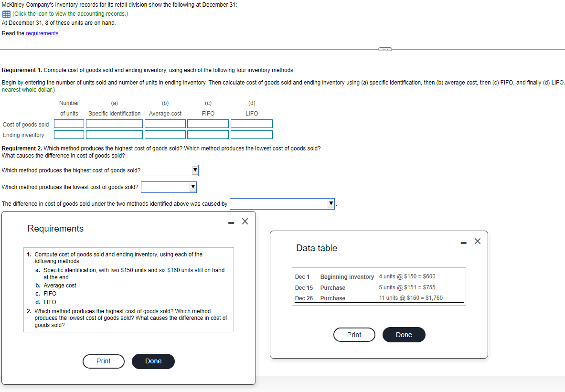
Task: Click the 'Cost of goods sold' row label
Action: (x=26, y=124)
